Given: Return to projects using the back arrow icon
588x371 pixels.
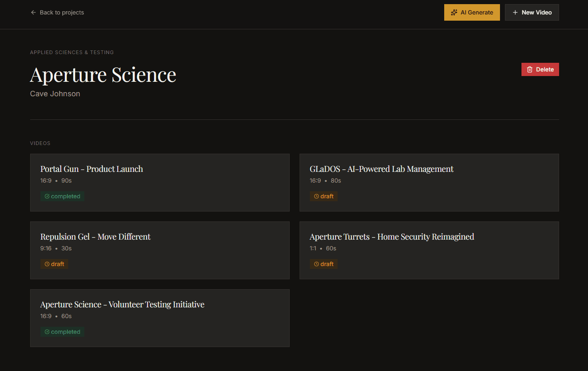Looking at the screenshot, I should pos(33,12).
